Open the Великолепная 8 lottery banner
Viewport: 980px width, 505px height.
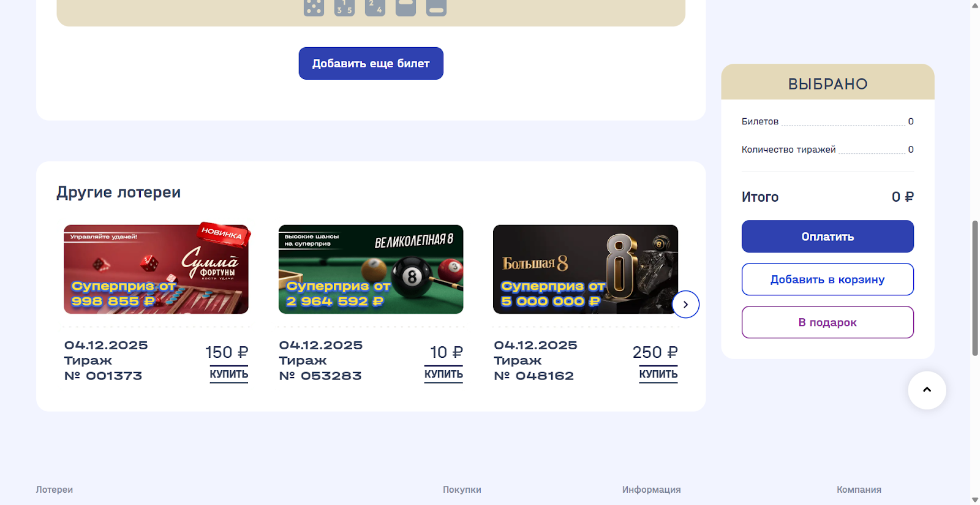(371, 269)
